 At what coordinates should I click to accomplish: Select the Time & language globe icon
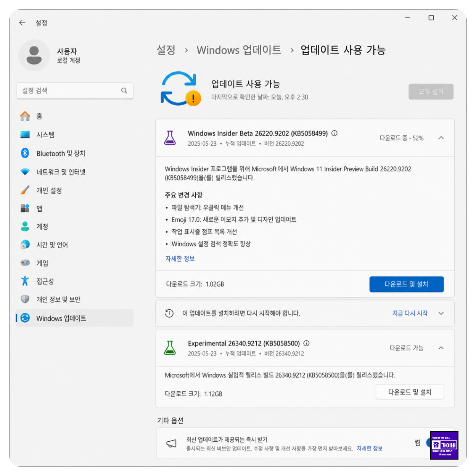pos(25,245)
